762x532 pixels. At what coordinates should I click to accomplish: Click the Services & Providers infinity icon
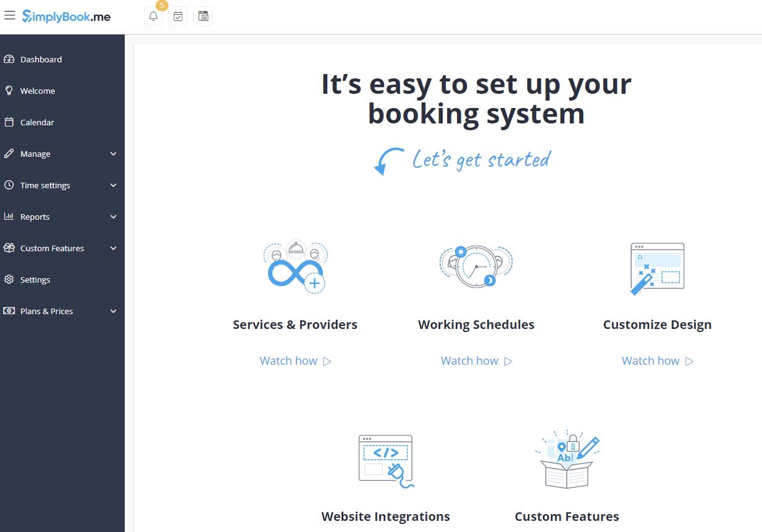pos(295,267)
